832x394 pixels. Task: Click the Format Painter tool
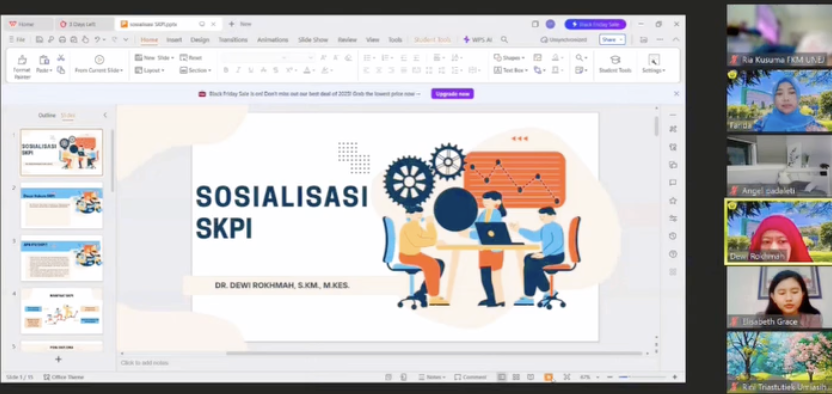coord(22,67)
